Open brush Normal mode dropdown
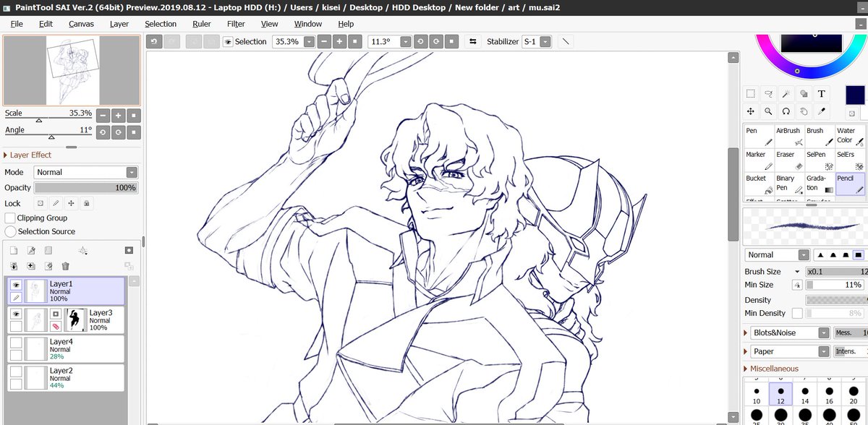868x425 pixels. [x=777, y=254]
